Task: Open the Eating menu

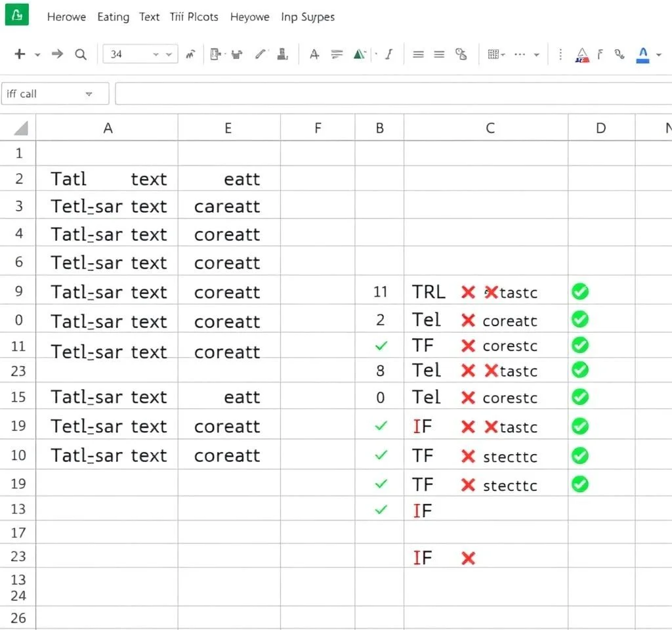Action: coord(113,17)
